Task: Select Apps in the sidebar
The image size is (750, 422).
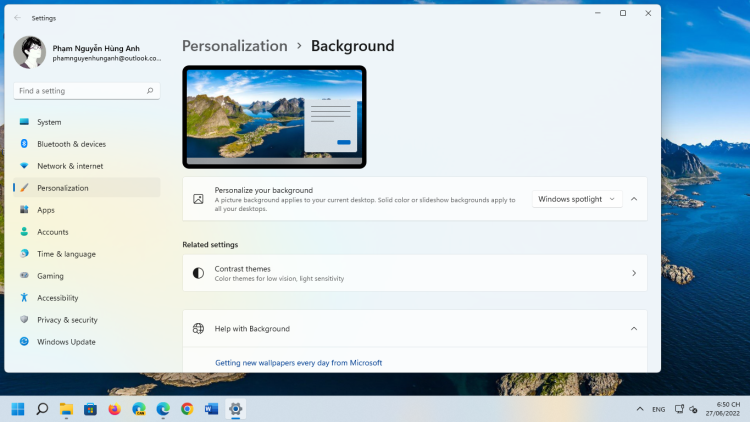Action: pos(87,210)
